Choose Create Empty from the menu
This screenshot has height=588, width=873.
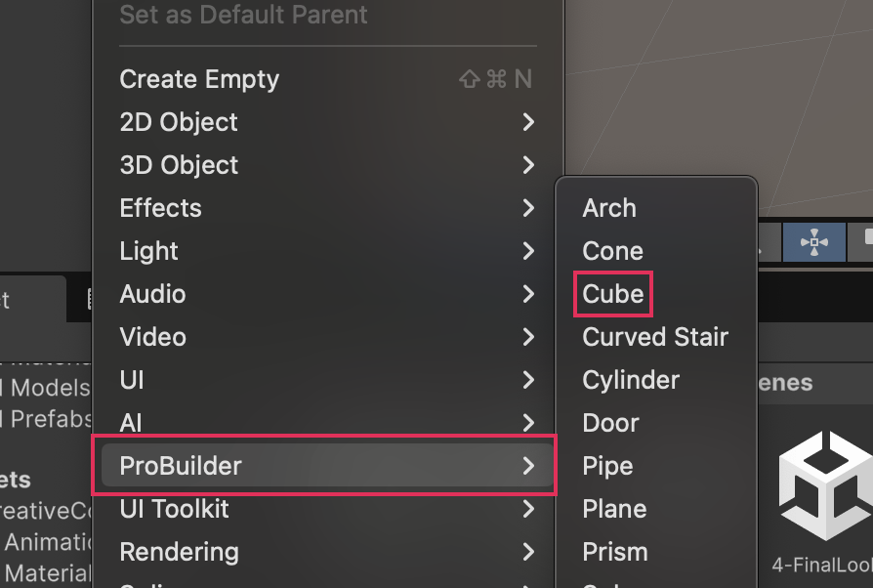(199, 79)
